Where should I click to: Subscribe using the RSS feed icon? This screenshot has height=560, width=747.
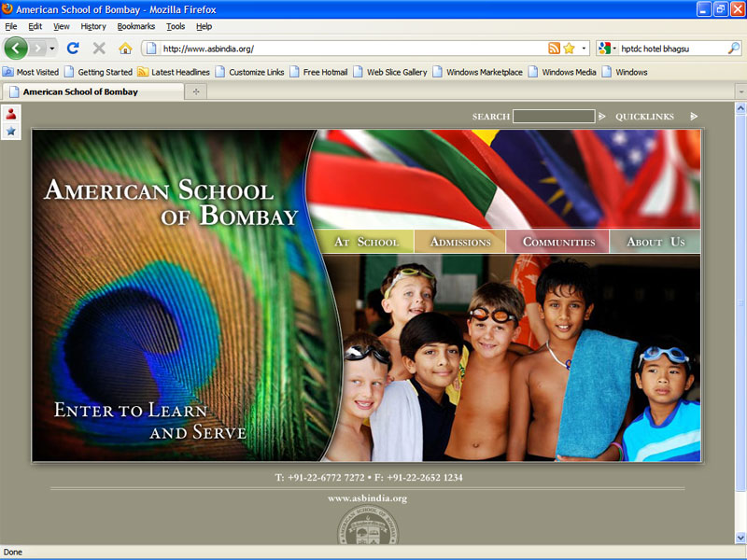(x=554, y=49)
